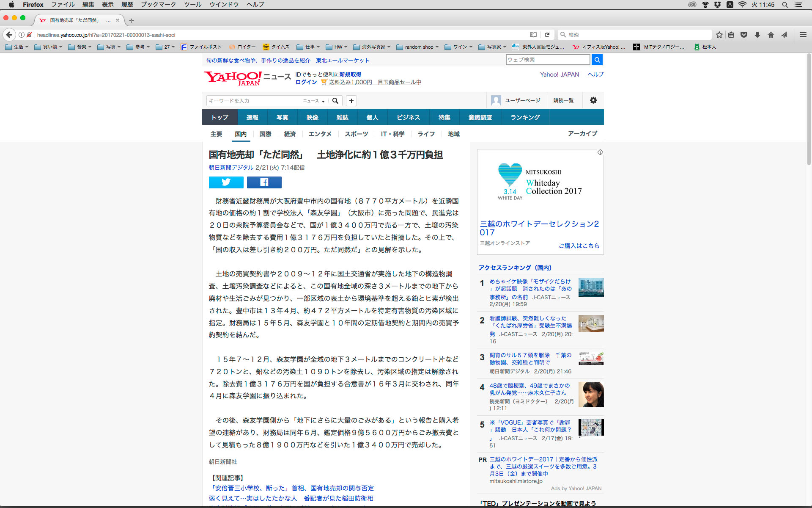Open Yahoo News settings gear

(x=593, y=100)
